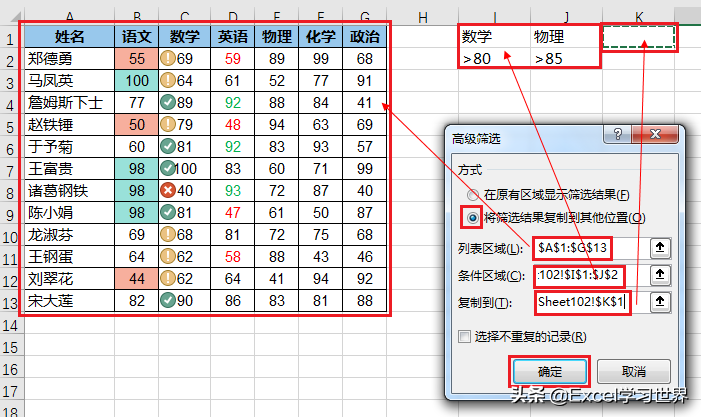Click collapse-dialog icon for 列表区域 field
This screenshot has width=701, height=417.
tap(660, 248)
